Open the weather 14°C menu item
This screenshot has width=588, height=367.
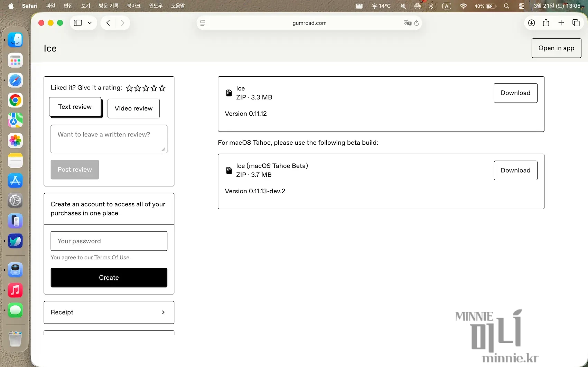coord(381,6)
